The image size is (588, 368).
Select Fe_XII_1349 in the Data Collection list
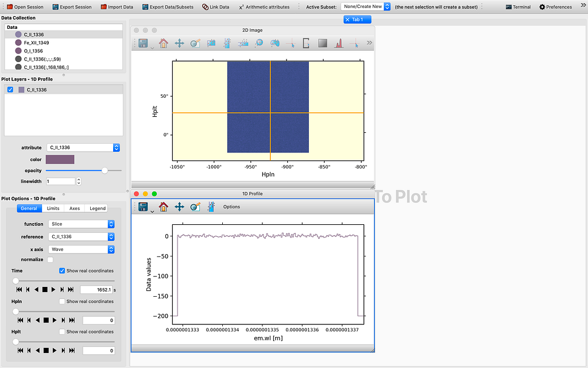pyautogui.click(x=36, y=43)
